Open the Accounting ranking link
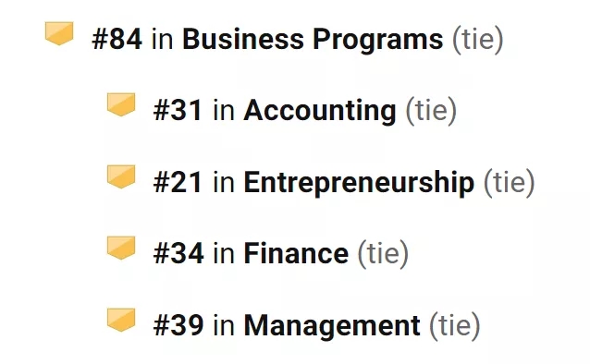This screenshot has width=590, height=364. point(320,111)
